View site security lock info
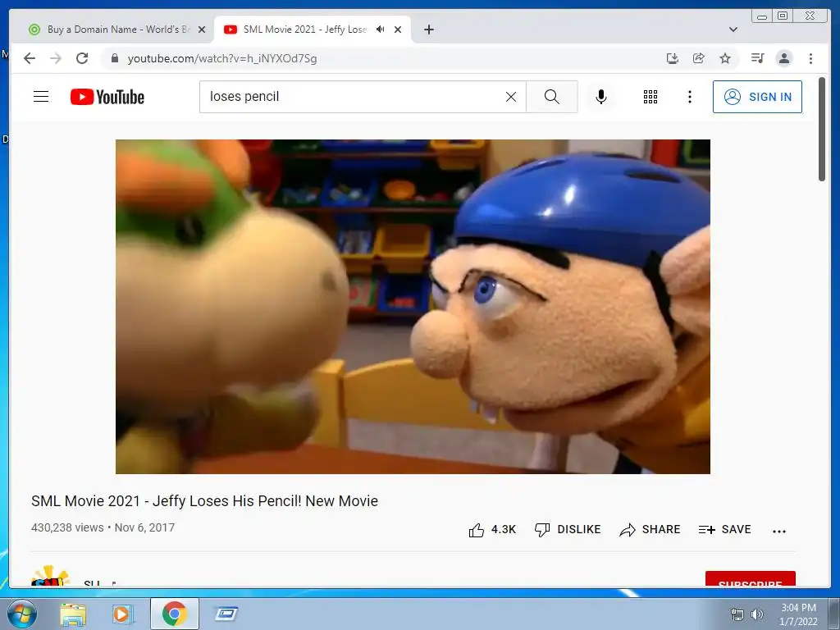Viewport: 840px width, 630px height. pos(115,58)
